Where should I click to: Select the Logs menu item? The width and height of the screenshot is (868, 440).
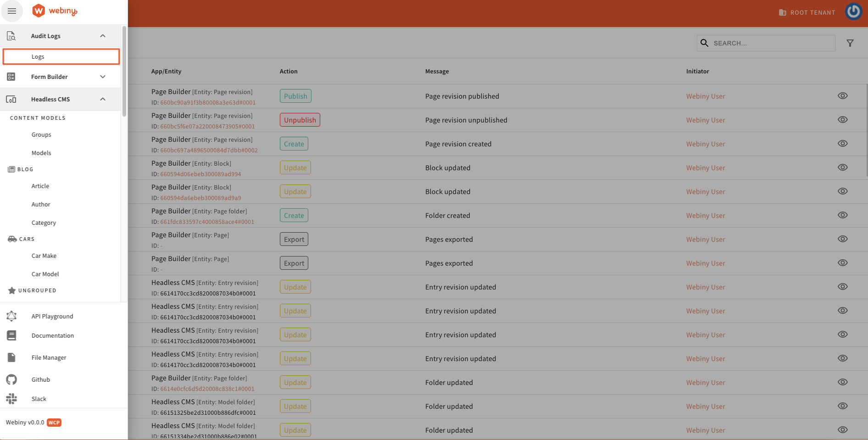tap(61, 56)
